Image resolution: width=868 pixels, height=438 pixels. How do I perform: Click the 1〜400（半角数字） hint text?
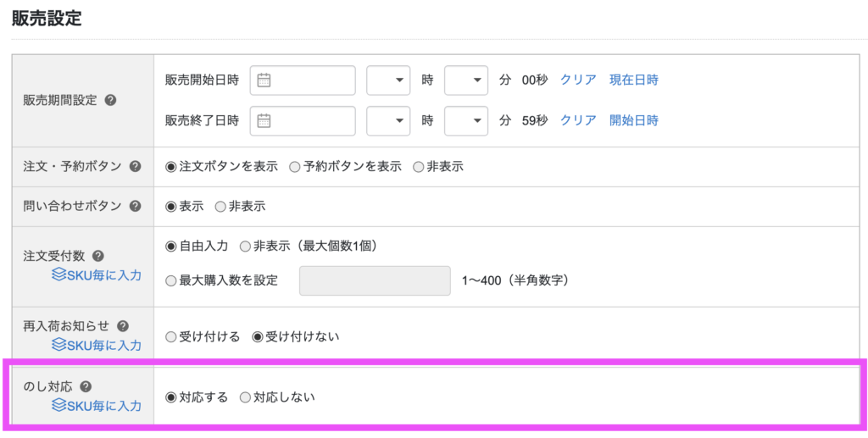click(x=515, y=281)
